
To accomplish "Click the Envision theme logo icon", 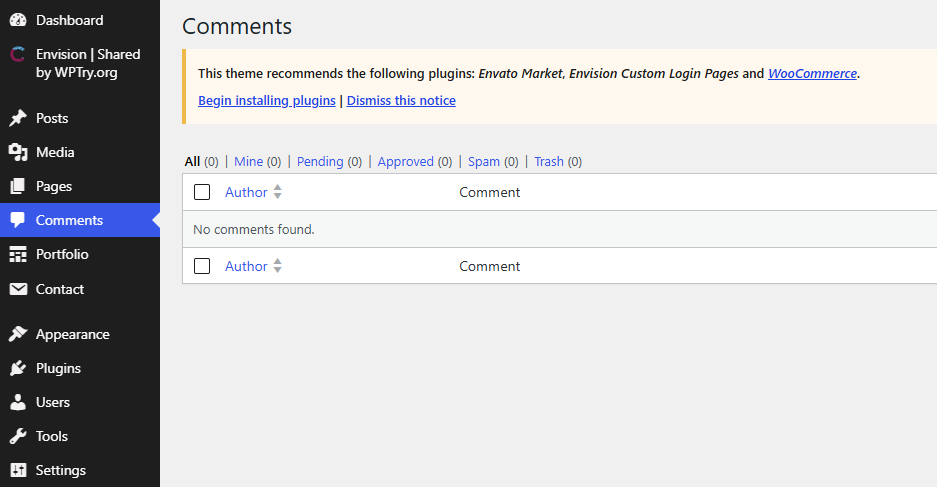I will coord(18,54).
